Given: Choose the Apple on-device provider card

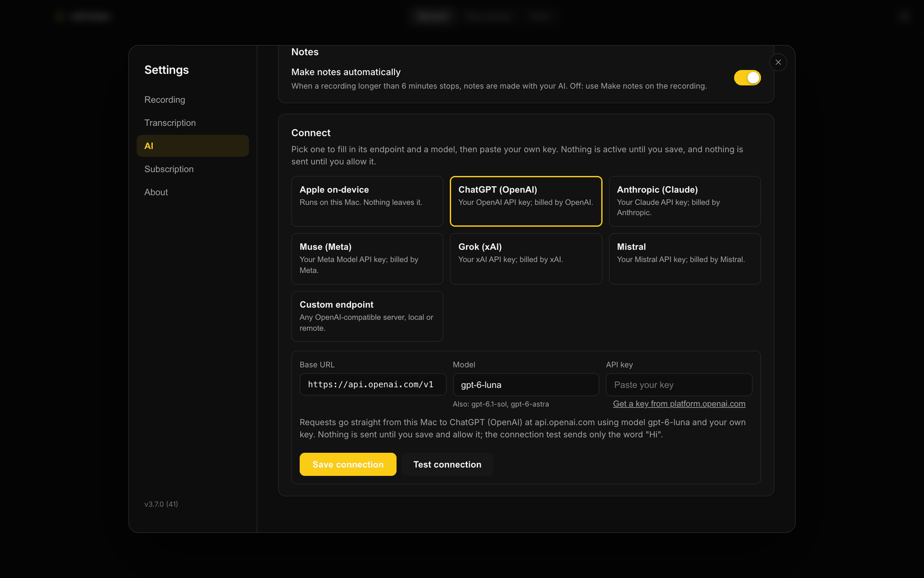Looking at the screenshot, I should [x=367, y=201].
